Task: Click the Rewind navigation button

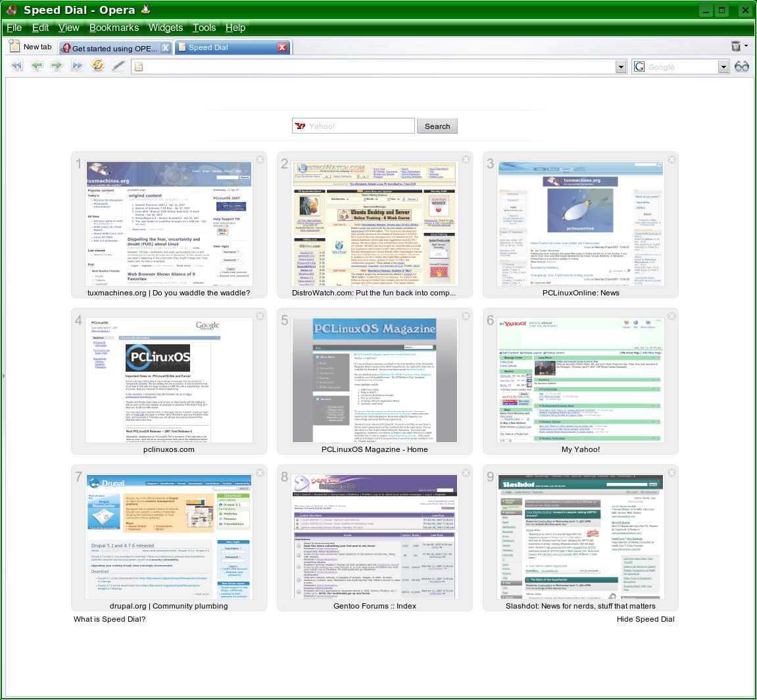Action: pyautogui.click(x=17, y=66)
